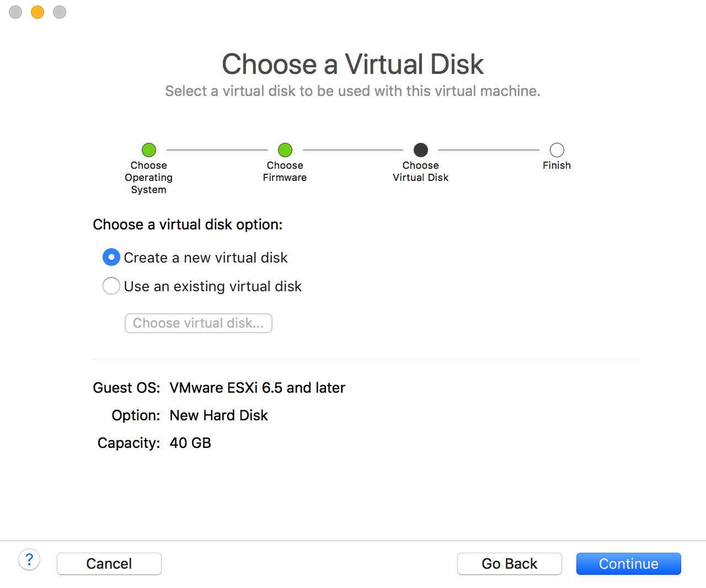Click the 40 GB capacity value
The image size is (706, 588).
click(190, 443)
